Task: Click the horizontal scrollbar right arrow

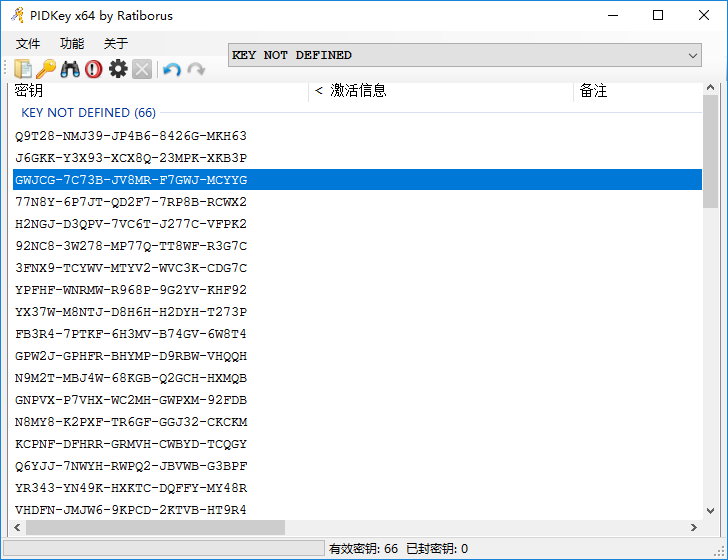Action: (x=694, y=527)
